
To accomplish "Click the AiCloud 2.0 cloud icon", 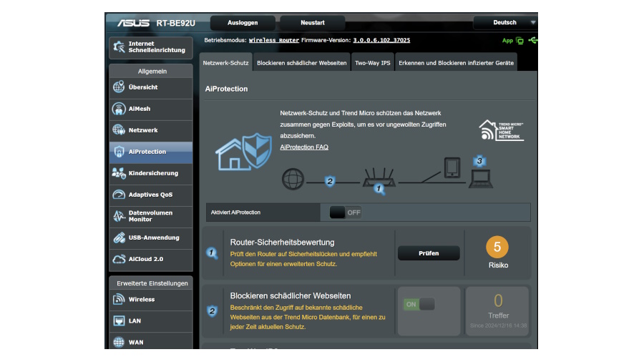I will tap(119, 259).
